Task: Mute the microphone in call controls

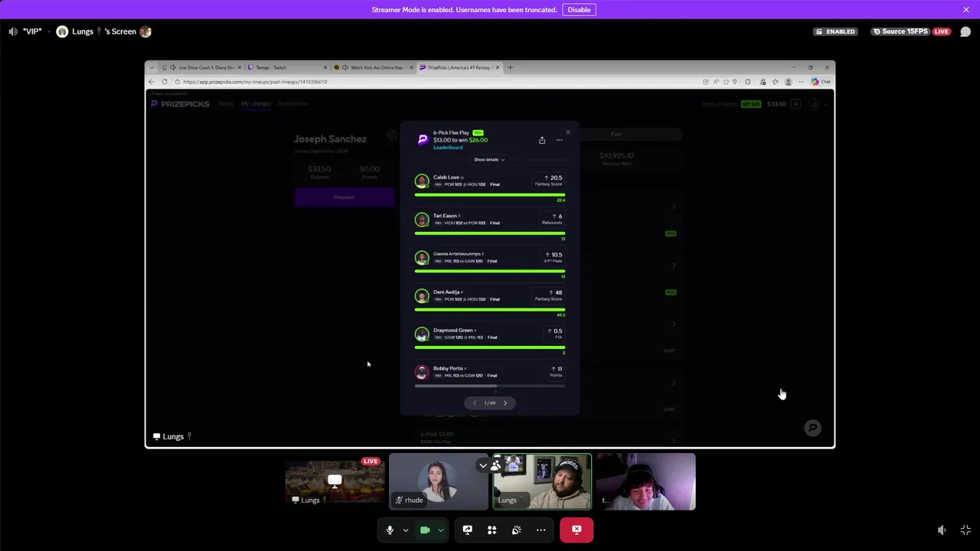Action: pyautogui.click(x=390, y=530)
